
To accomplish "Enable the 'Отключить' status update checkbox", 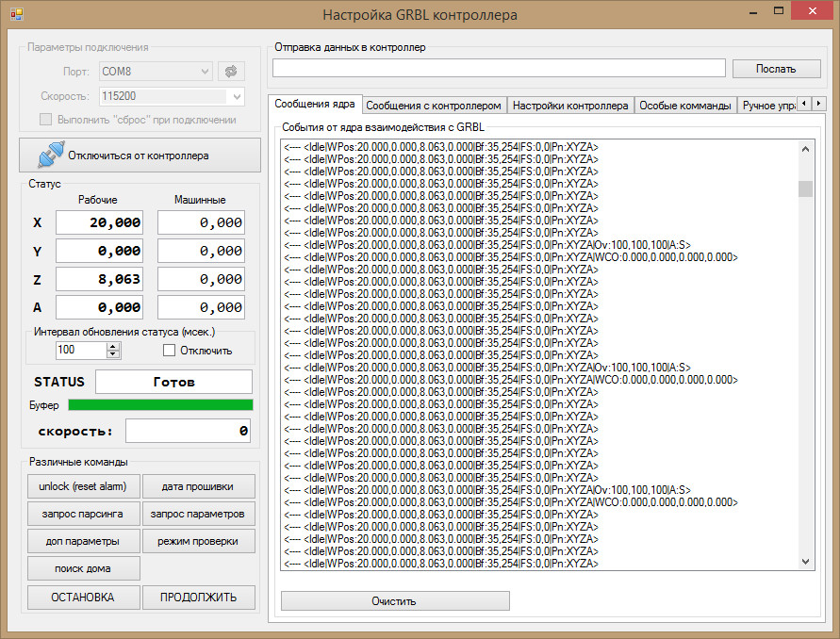I will tap(169, 351).
